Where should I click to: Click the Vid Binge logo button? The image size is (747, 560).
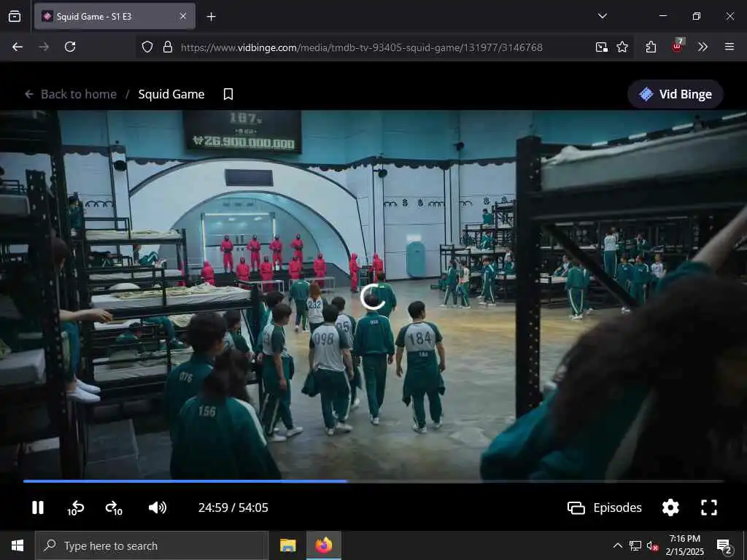click(x=676, y=94)
